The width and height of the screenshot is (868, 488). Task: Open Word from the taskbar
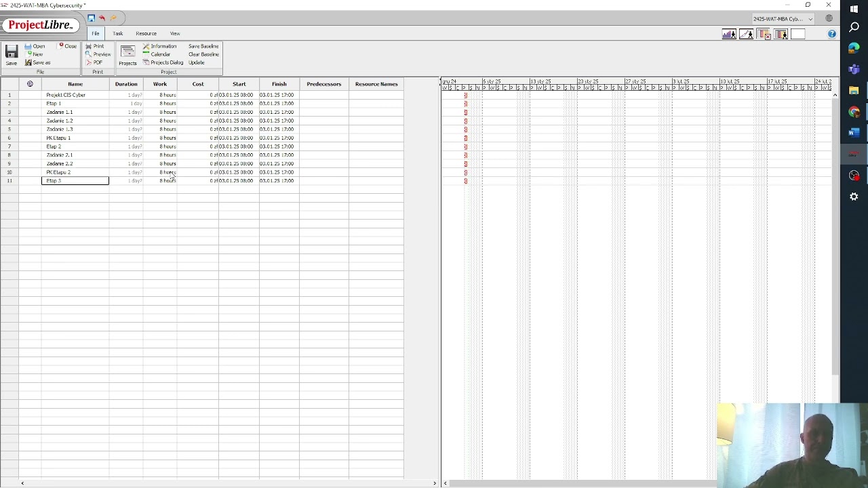coord(854,133)
